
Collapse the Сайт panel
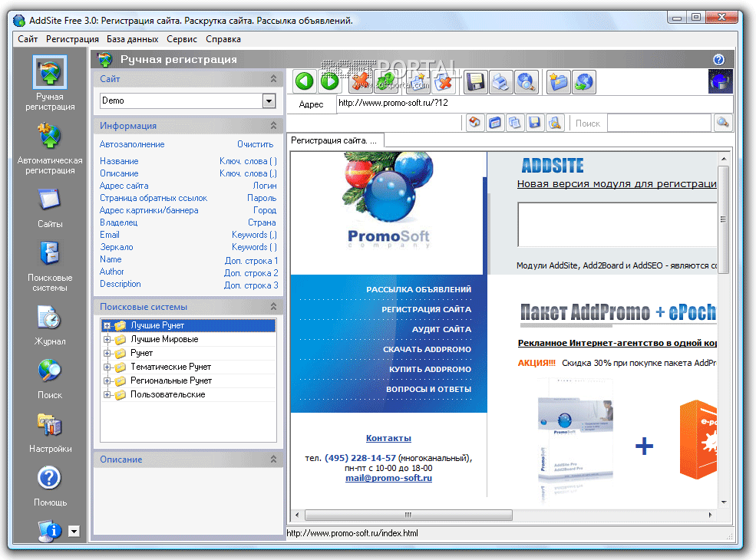[273, 78]
